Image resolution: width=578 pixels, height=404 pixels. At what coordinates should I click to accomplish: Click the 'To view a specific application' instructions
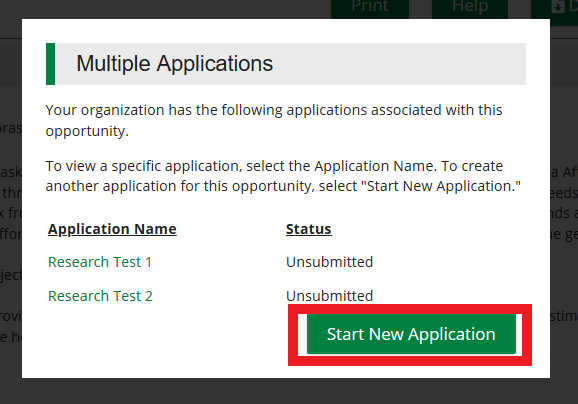tap(283, 176)
